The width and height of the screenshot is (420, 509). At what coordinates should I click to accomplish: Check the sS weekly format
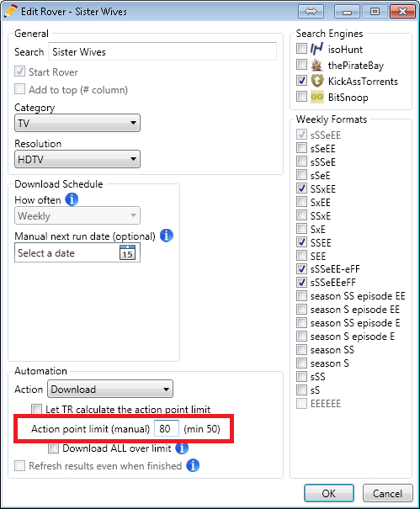coord(301,390)
